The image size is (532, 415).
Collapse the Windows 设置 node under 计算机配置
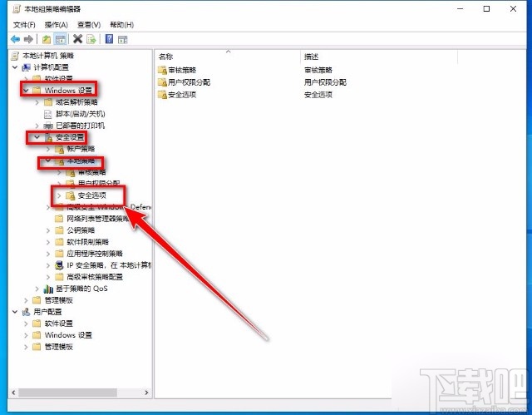tap(26, 91)
